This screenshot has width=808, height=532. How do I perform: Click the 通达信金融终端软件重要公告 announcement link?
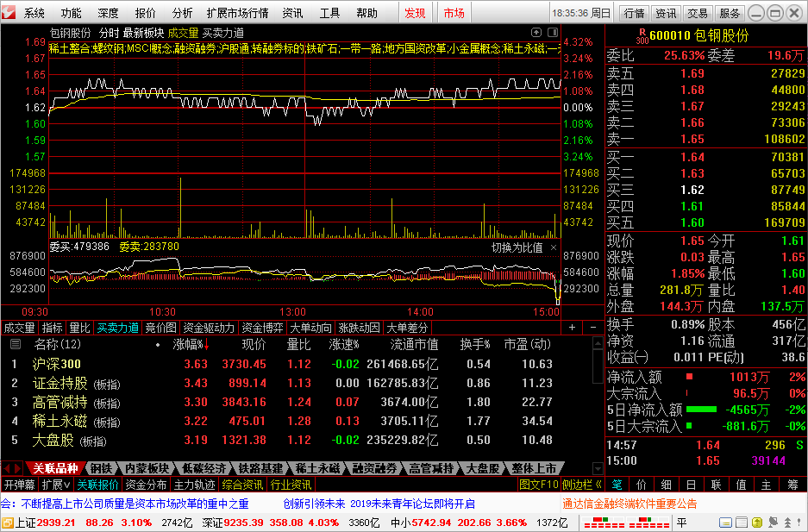click(629, 504)
